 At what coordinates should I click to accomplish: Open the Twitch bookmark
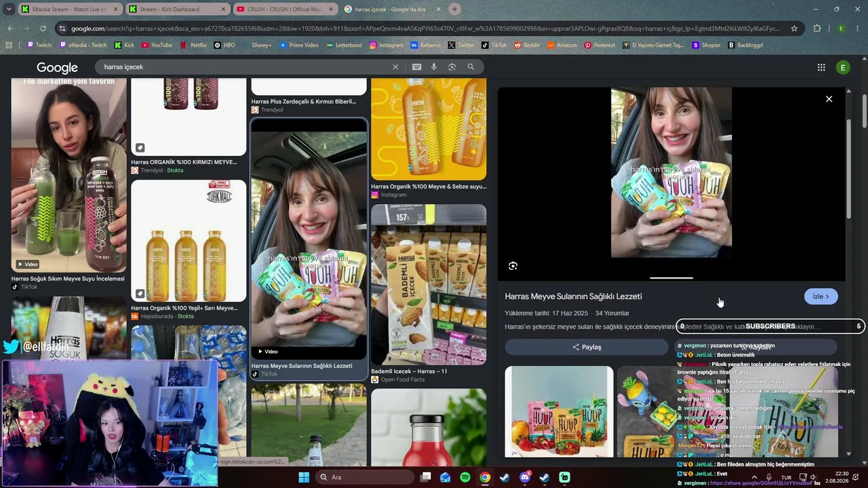pos(39,45)
